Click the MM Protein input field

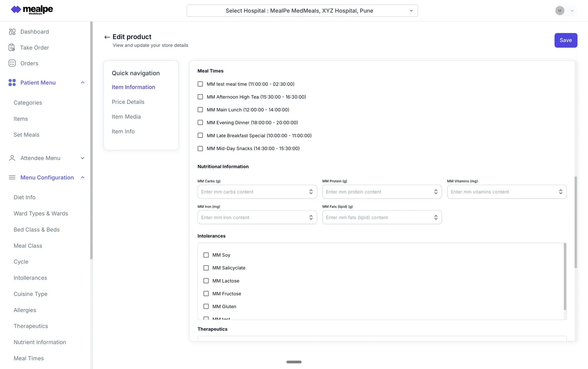point(382,192)
